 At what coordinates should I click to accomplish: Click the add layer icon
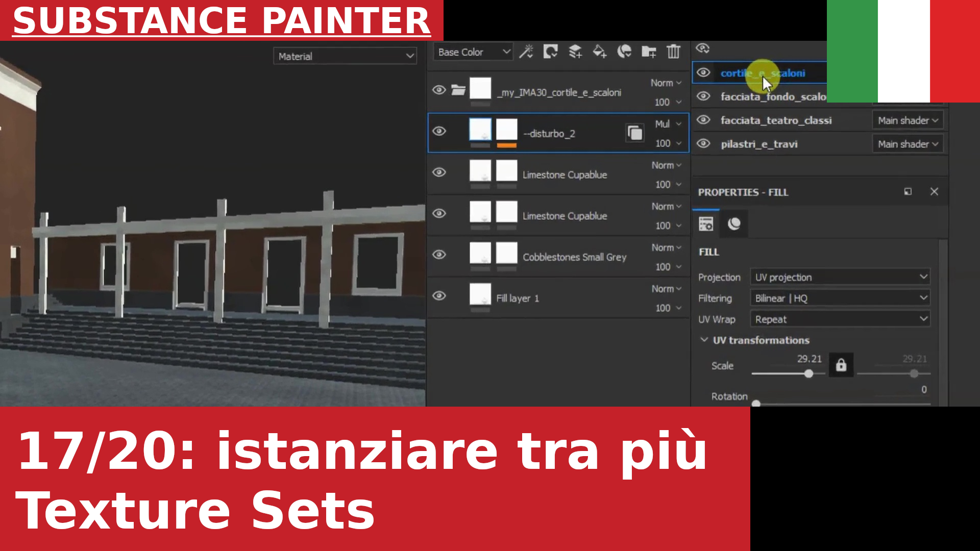click(x=575, y=52)
